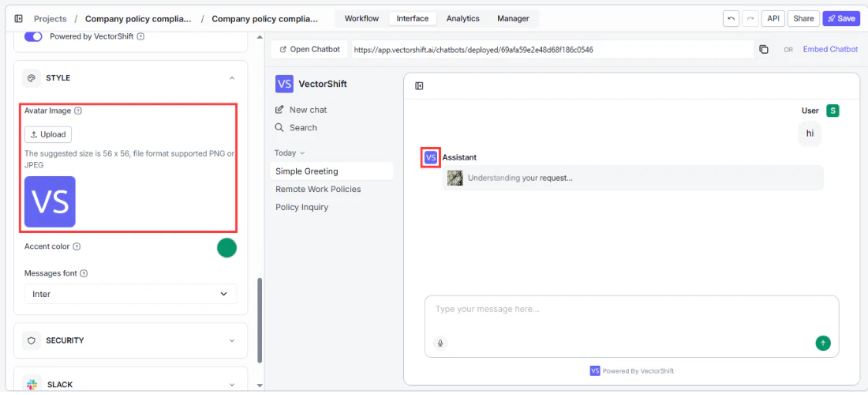Click the redo arrow button

(x=750, y=19)
